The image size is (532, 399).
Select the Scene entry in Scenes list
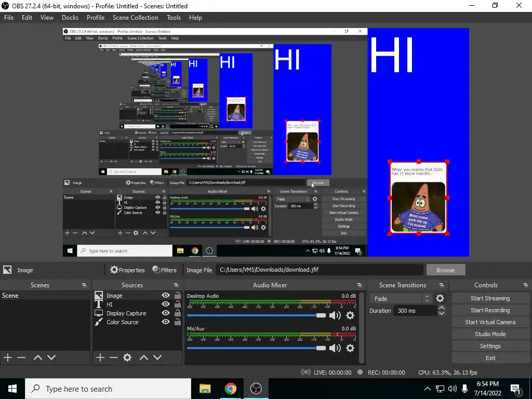[45, 296]
